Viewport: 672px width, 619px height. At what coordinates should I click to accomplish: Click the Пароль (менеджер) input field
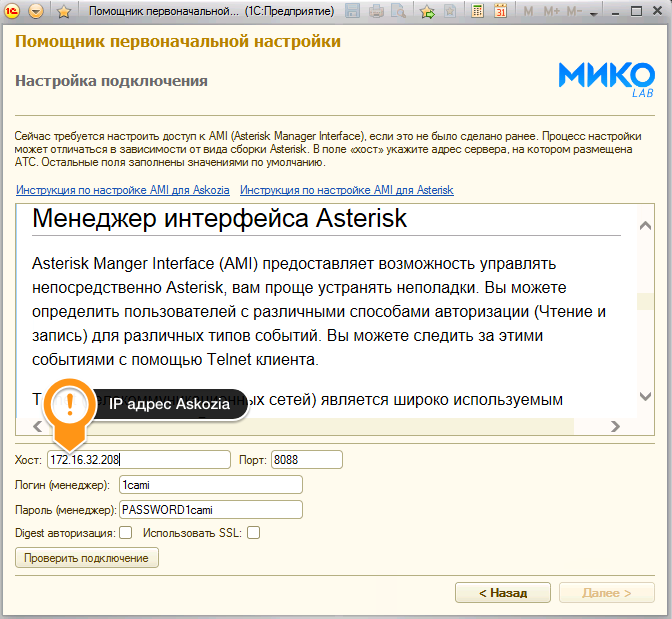point(211,510)
